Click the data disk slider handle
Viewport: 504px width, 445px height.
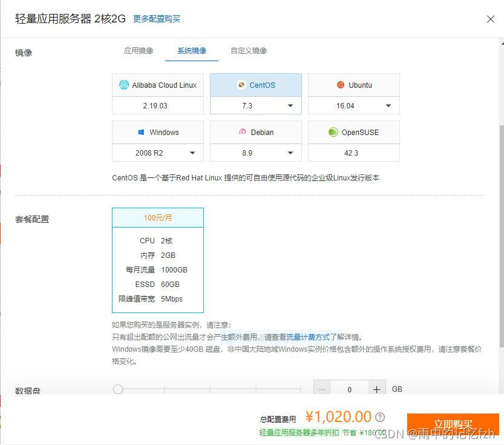tap(118, 389)
